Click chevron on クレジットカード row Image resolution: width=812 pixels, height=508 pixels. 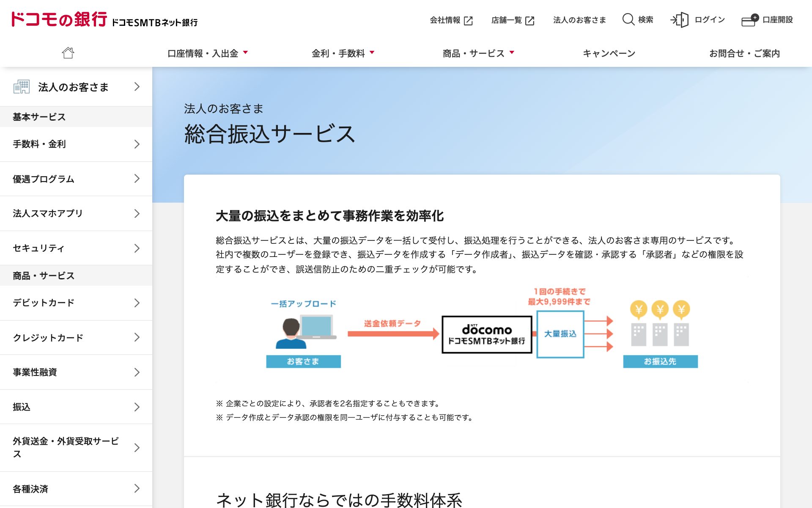pyautogui.click(x=137, y=337)
